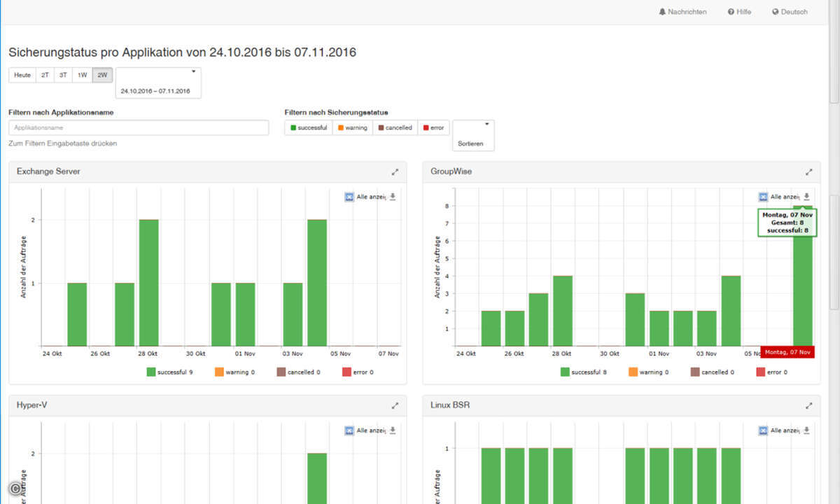This screenshot has height=504, width=840.
Task: Focus the Applikationsname filter field
Action: pyautogui.click(x=139, y=128)
